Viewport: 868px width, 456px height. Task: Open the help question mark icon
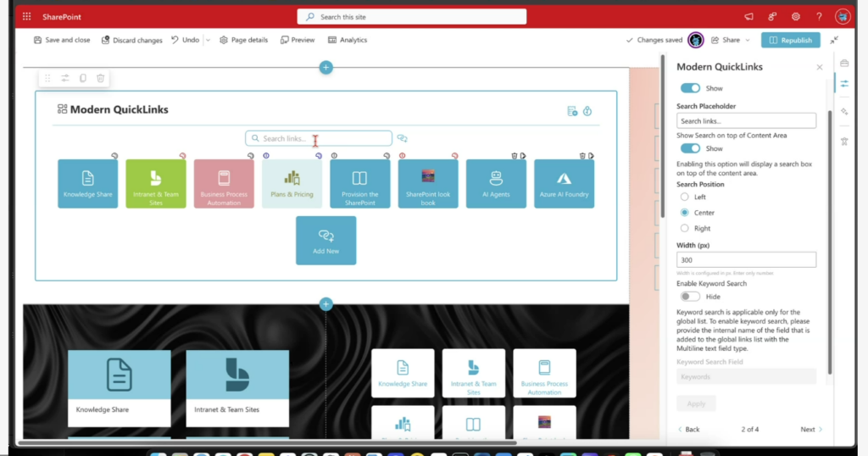coord(819,17)
